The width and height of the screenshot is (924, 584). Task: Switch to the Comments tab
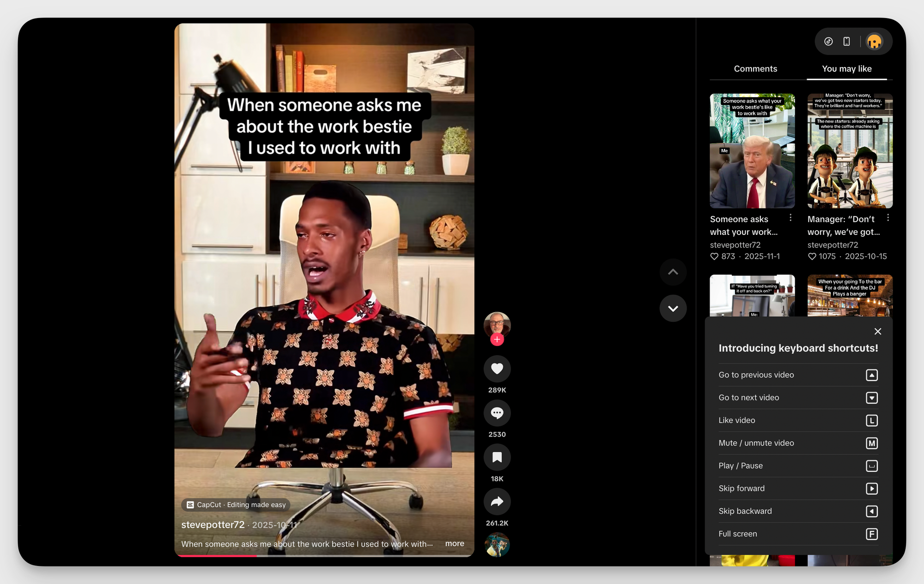(x=755, y=69)
